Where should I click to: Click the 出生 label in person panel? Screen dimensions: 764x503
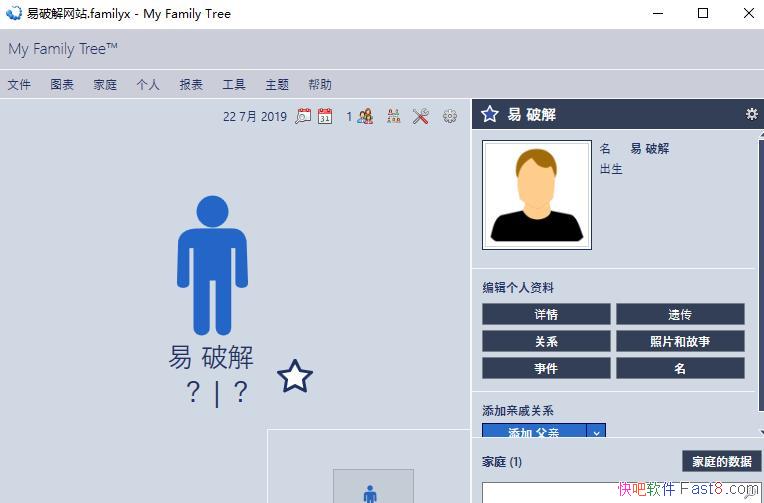pos(611,169)
